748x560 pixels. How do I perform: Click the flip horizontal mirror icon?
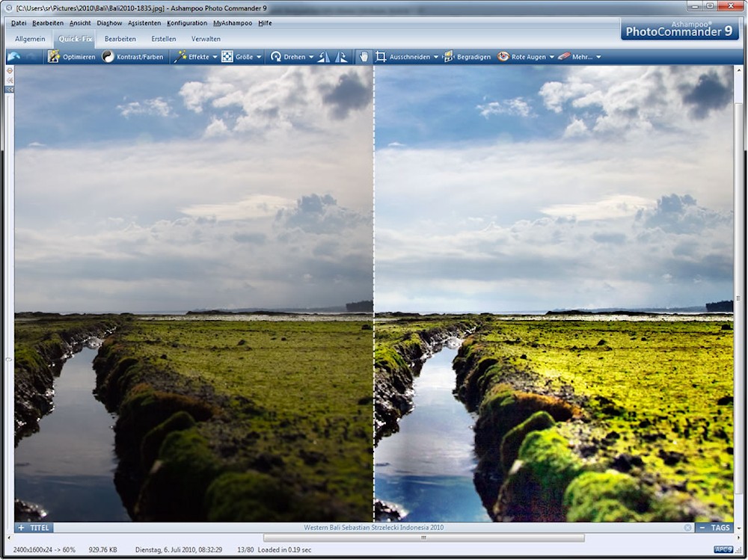pos(324,57)
